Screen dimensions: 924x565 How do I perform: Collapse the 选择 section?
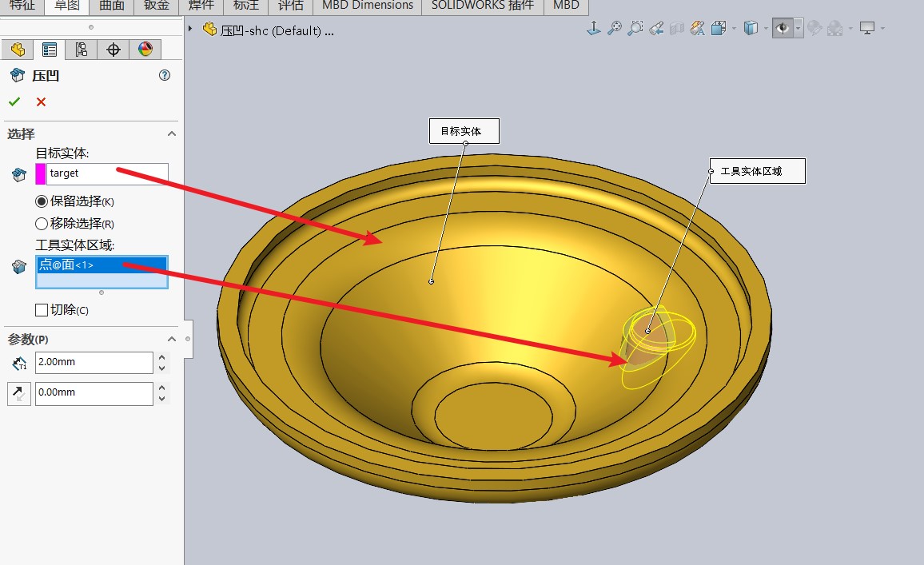click(171, 134)
